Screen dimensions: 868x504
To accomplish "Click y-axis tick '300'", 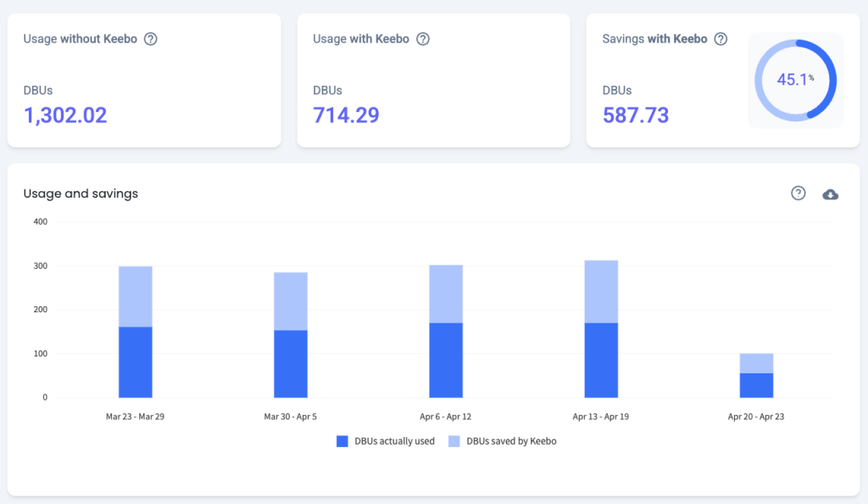I will 41,266.
